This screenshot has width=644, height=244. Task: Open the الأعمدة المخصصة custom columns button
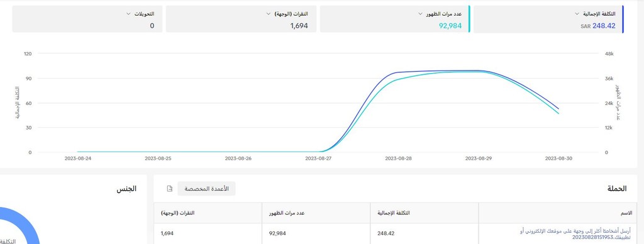coord(206,189)
